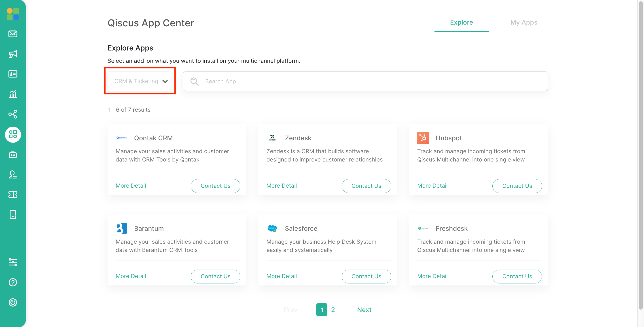Click the Qontak CRM card title
The image size is (644, 327).
pyautogui.click(x=153, y=138)
